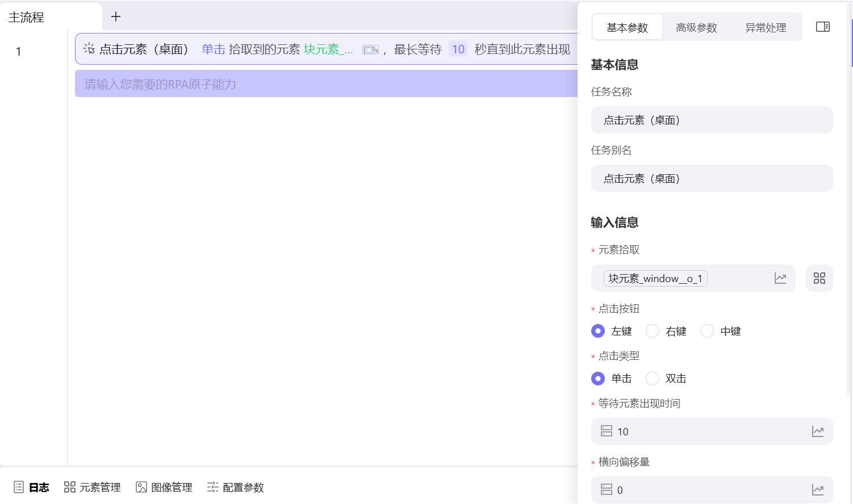
Task: Open a new flow tab with plus button
Action: (x=115, y=16)
